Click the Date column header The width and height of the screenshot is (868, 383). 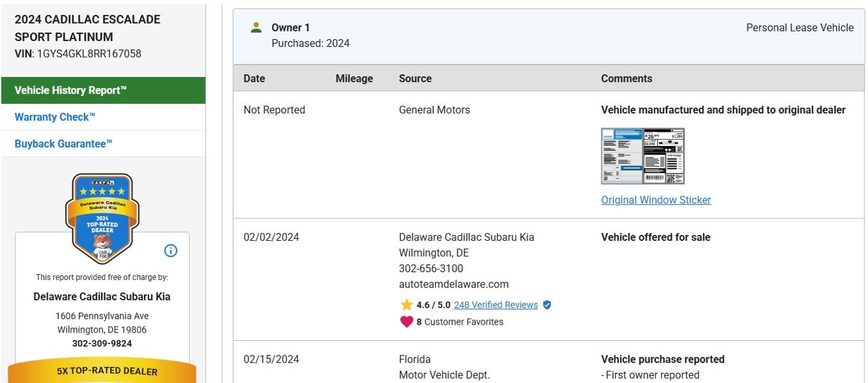pos(254,78)
